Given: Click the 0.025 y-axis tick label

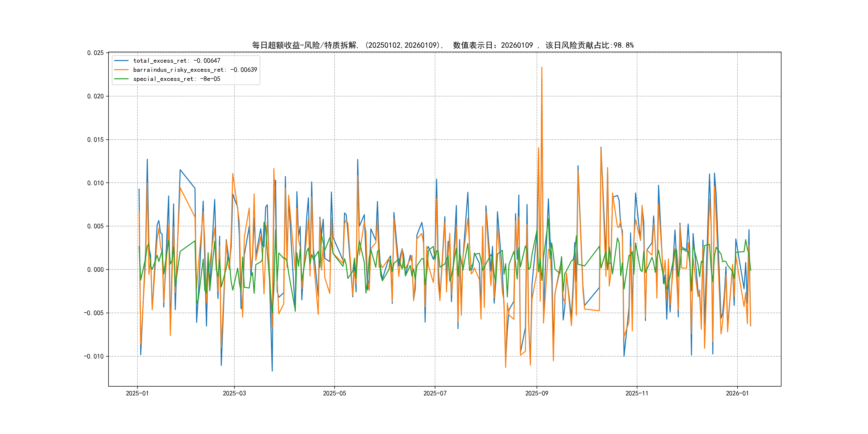Looking at the screenshot, I should point(95,53).
